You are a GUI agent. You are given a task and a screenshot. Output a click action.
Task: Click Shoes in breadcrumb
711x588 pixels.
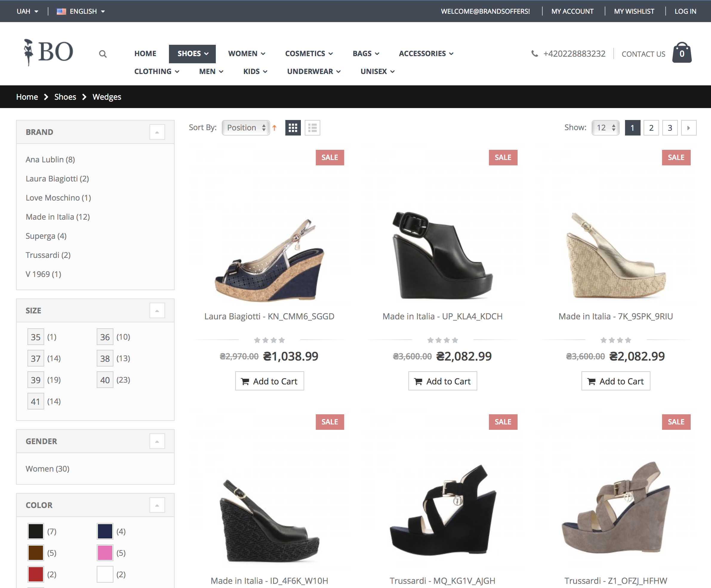pos(65,97)
